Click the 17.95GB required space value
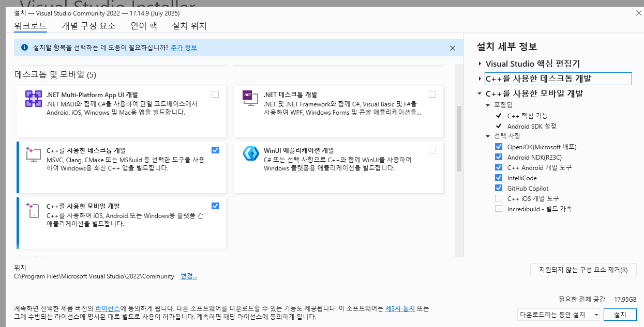644x327 pixels. pos(625,299)
